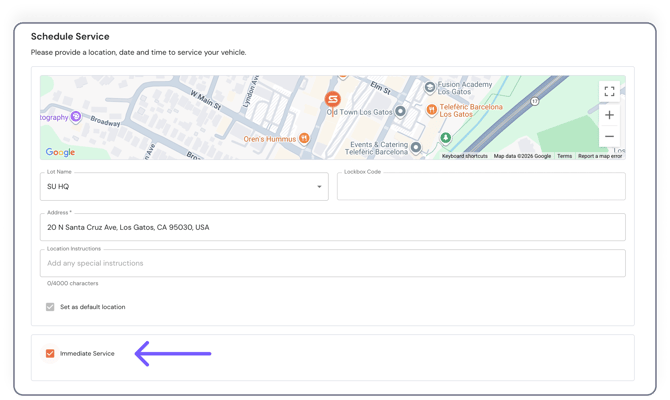
Task: Open the map Terms link
Action: pos(565,156)
